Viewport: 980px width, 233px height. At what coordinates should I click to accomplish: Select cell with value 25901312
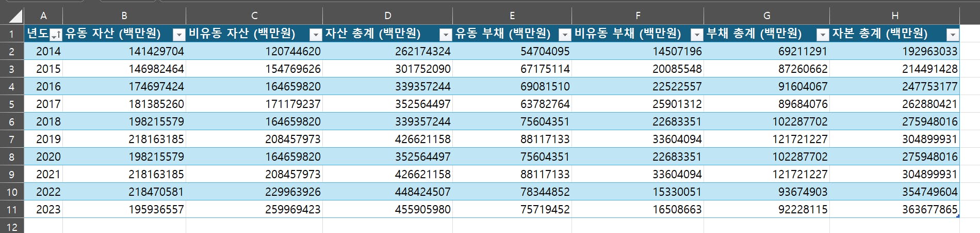[x=638, y=104]
